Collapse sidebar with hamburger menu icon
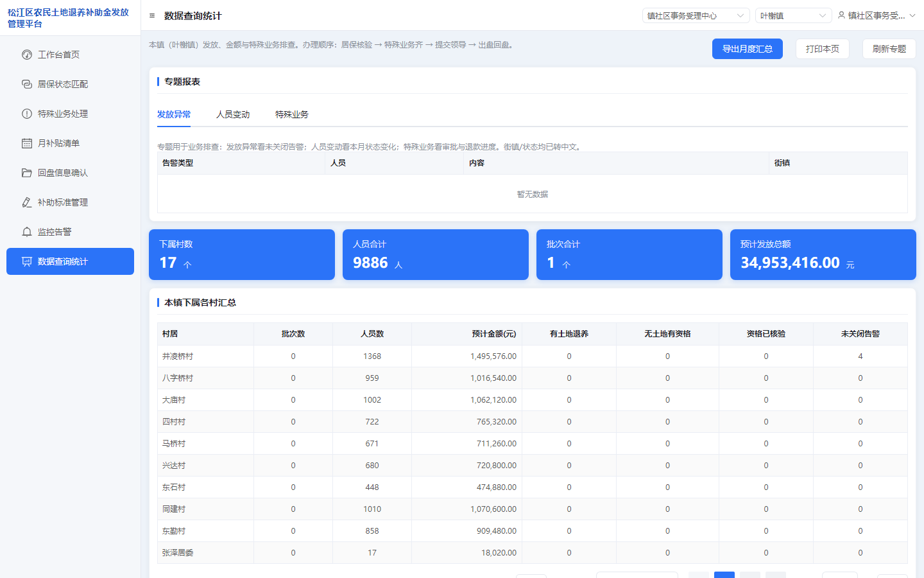The image size is (924, 578). (152, 16)
